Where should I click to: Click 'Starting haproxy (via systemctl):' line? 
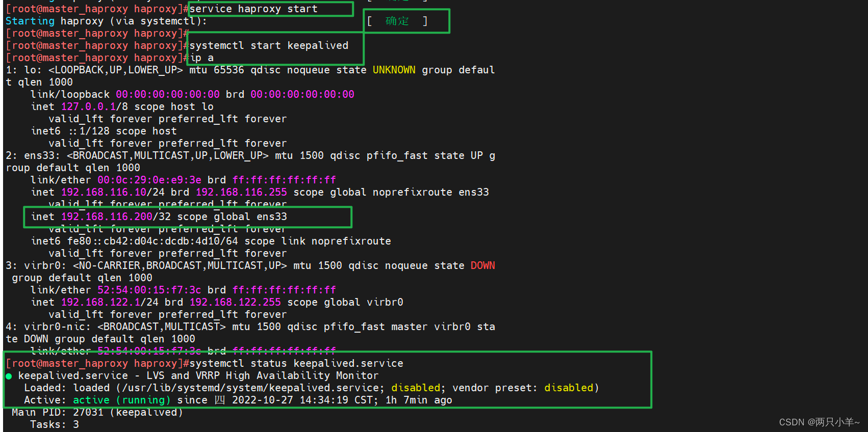click(107, 21)
